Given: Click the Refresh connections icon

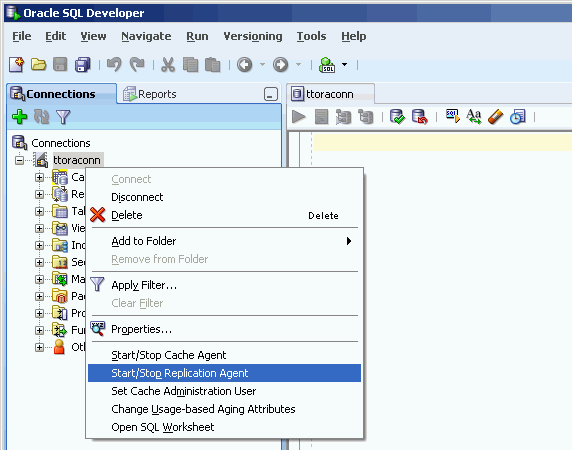Looking at the screenshot, I should (41, 117).
